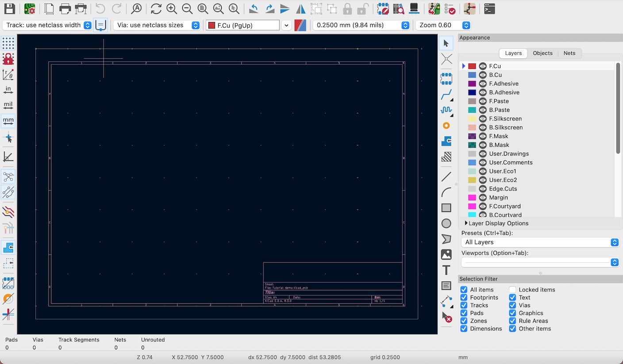This screenshot has height=364, width=623.
Task: Select the Add Text tool
Action: click(x=446, y=270)
